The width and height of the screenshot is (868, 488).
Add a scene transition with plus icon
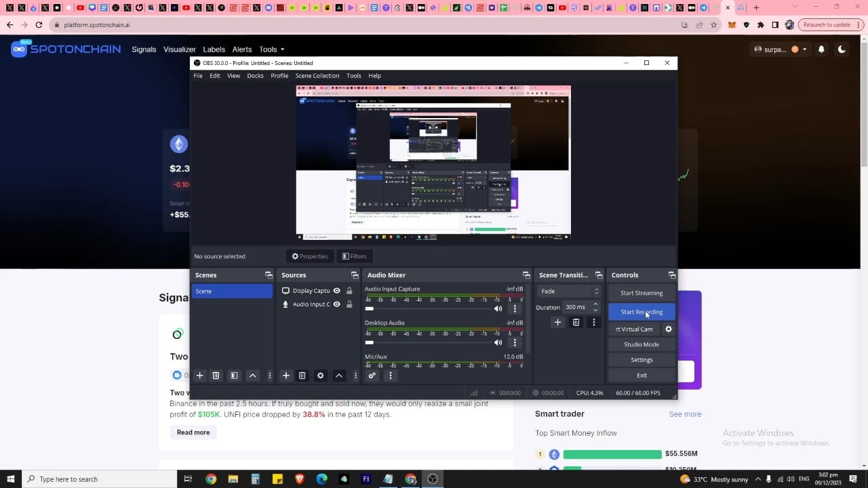point(557,323)
